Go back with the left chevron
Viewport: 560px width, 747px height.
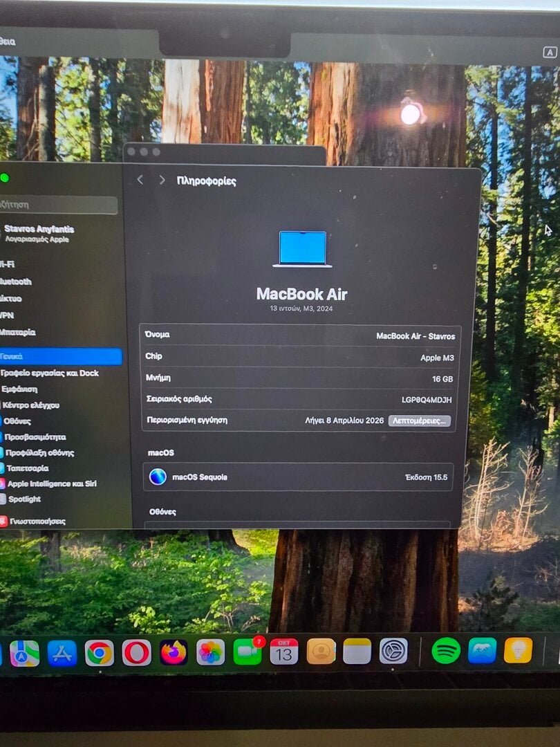(140, 180)
